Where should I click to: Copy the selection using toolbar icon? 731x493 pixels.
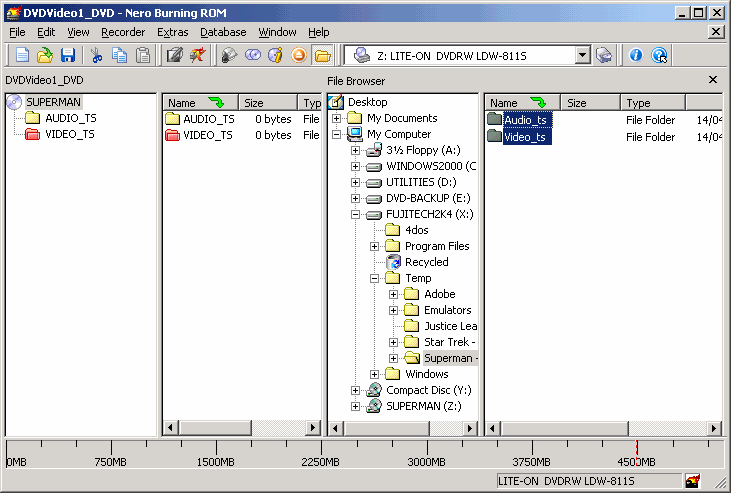pyautogui.click(x=119, y=55)
